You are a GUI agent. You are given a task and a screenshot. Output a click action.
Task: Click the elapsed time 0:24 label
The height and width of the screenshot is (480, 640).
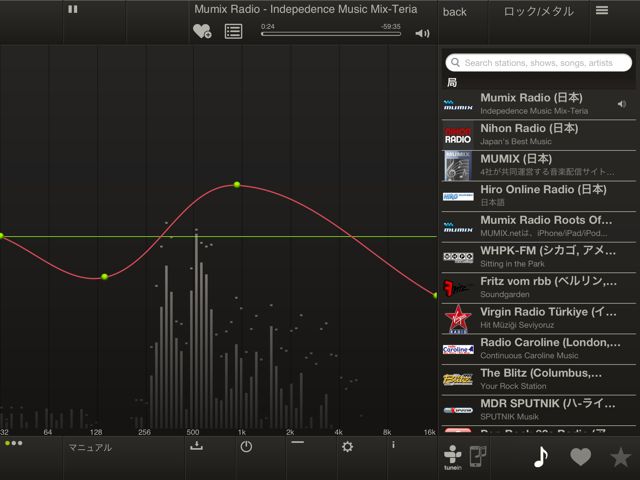point(268,27)
